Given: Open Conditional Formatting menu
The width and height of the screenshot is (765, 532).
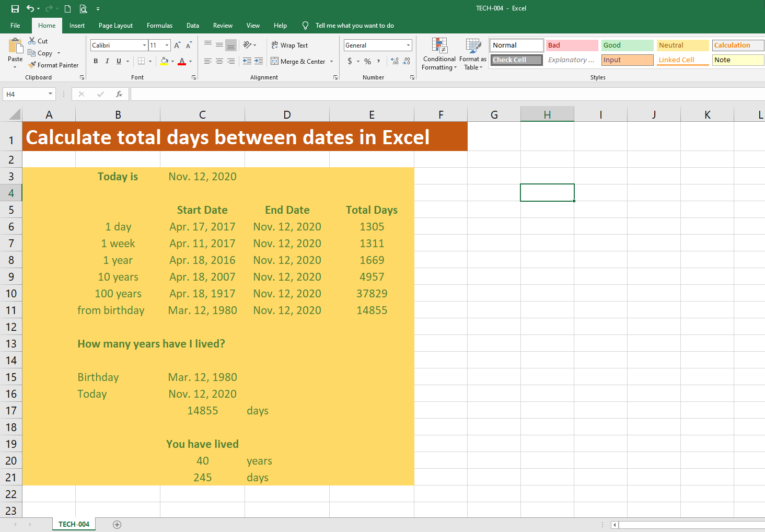Looking at the screenshot, I should coord(439,54).
